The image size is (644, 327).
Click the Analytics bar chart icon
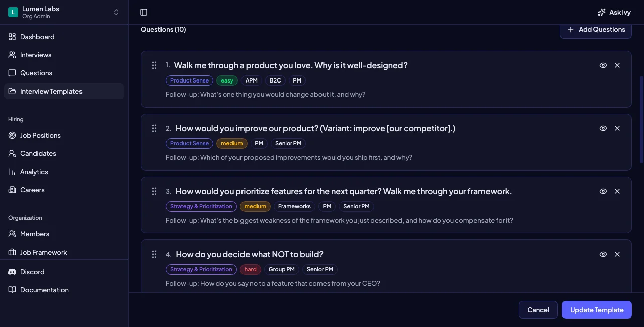[x=12, y=172]
